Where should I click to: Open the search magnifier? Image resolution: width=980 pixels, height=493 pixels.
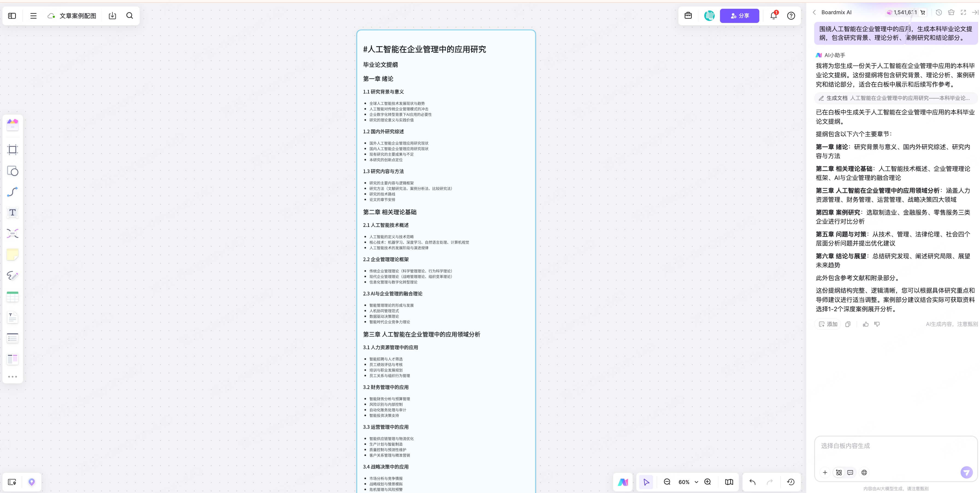click(130, 16)
